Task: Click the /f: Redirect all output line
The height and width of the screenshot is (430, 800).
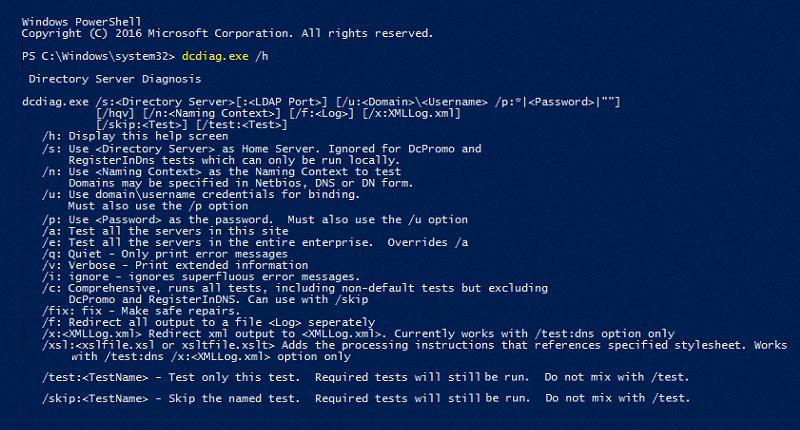Action: pyautogui.click(x=209, y=322)
